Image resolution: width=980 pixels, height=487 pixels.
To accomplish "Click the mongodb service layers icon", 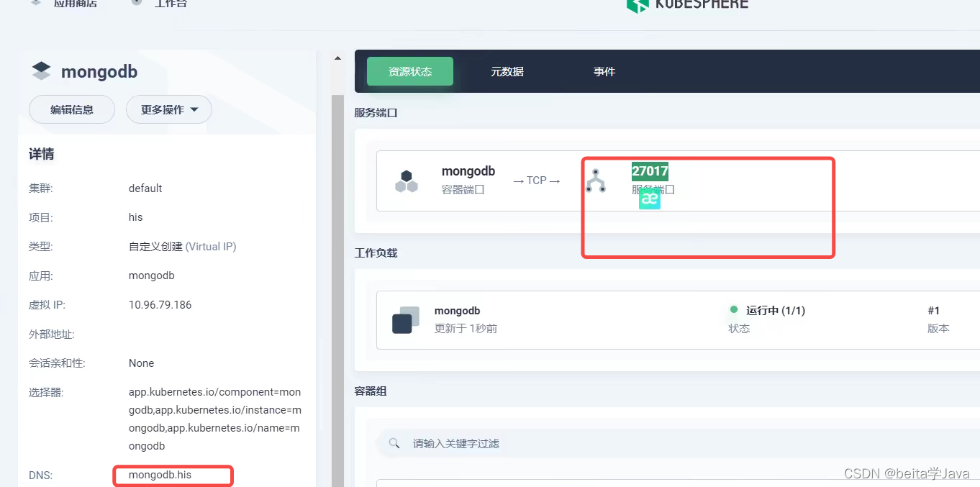I will 42,70.
